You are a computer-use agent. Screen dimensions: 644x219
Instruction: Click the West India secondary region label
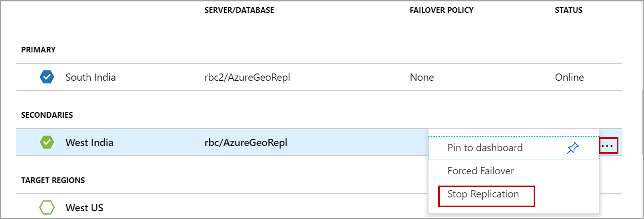click(x=89, y=142)
